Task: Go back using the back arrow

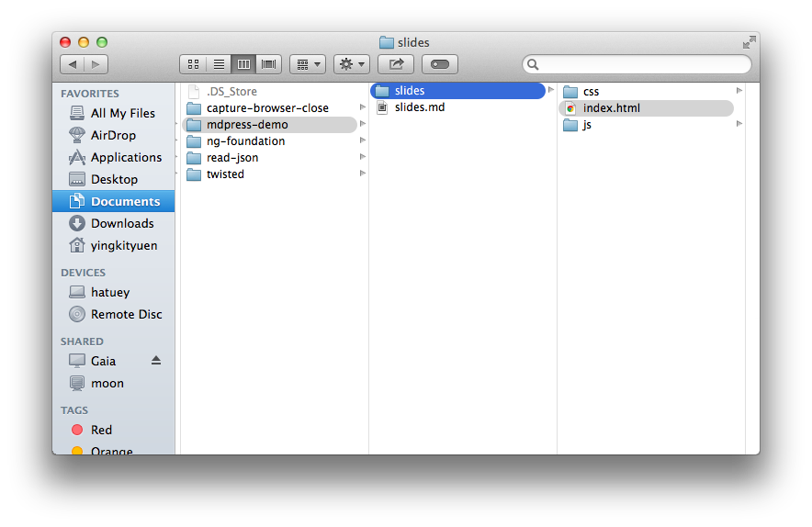Action: (72, 64)
